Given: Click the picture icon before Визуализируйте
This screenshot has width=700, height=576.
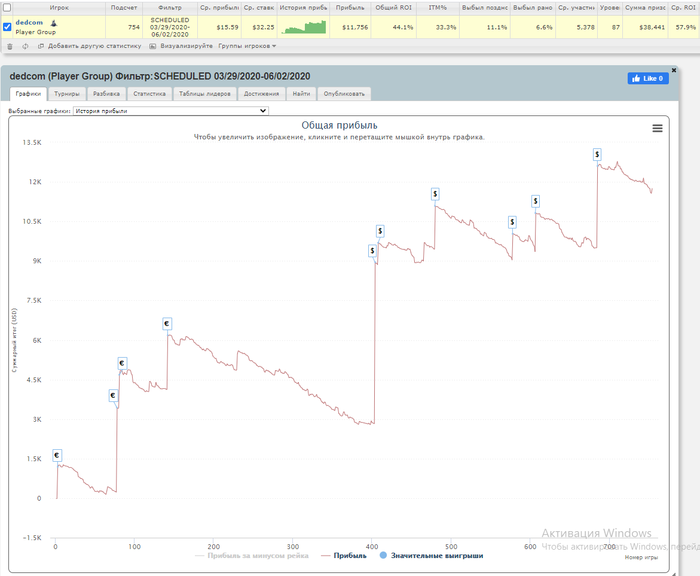Looking at the screenshot, I should coord(153,46).
